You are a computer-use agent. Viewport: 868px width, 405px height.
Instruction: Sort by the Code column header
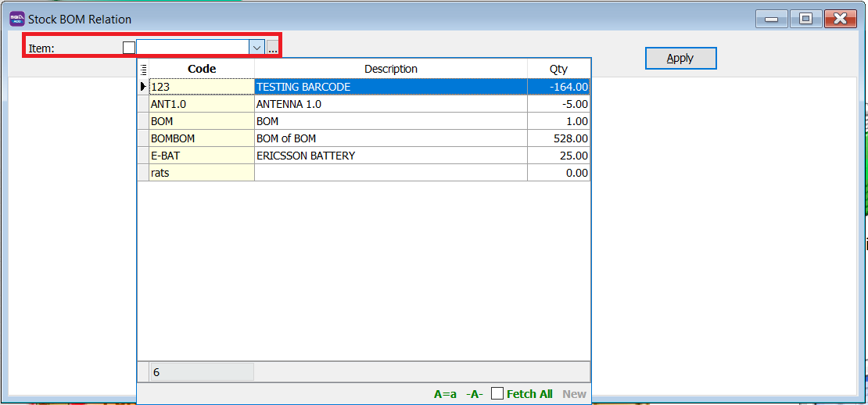pos(202,69)
